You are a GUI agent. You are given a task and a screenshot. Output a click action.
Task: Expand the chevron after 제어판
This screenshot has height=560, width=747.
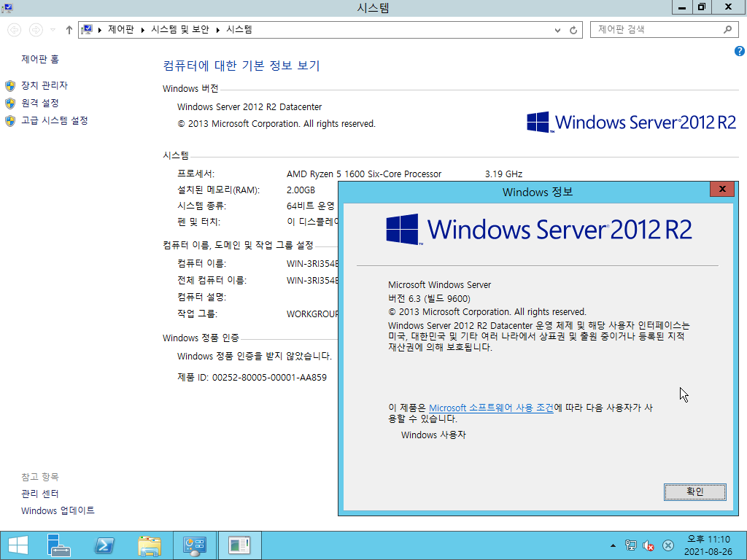tap(142, 30)
